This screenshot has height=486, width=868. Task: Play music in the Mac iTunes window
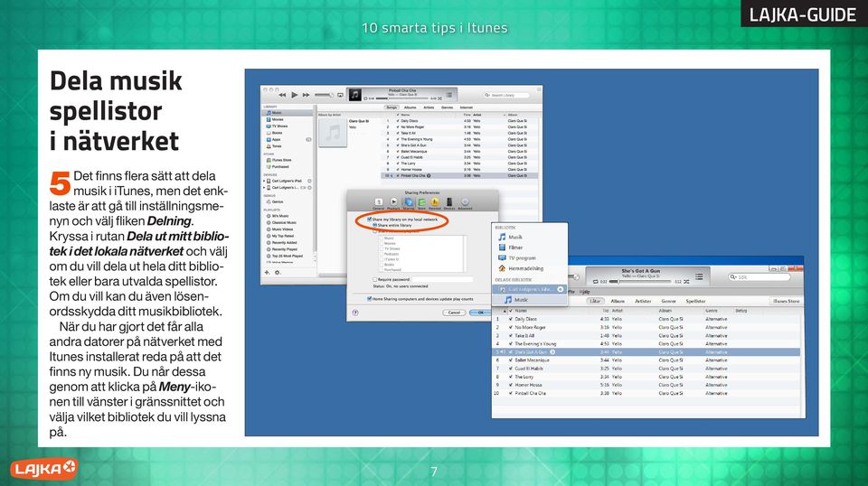(x=295, y=95)
